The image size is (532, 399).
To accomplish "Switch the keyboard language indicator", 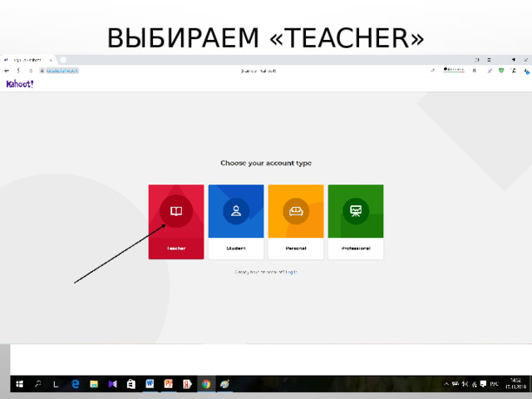I will pos(494,384).
